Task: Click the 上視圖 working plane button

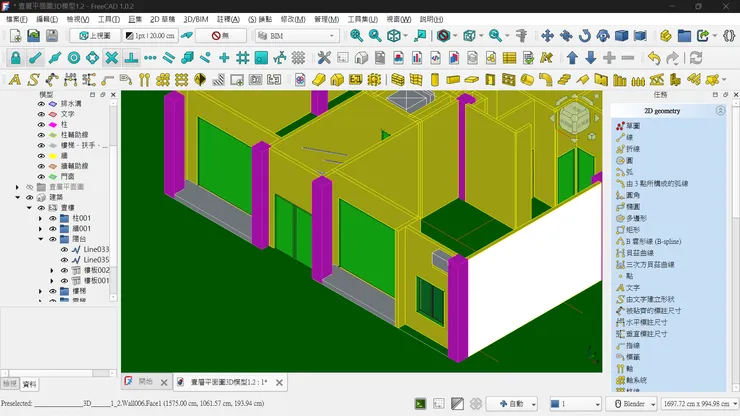Action: (95, 36)
